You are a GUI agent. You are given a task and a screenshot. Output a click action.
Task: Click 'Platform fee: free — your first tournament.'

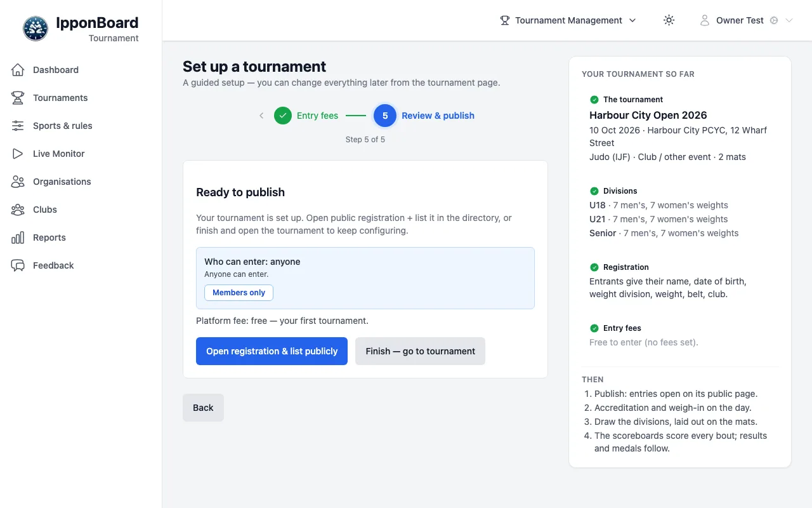coord(282,321)
